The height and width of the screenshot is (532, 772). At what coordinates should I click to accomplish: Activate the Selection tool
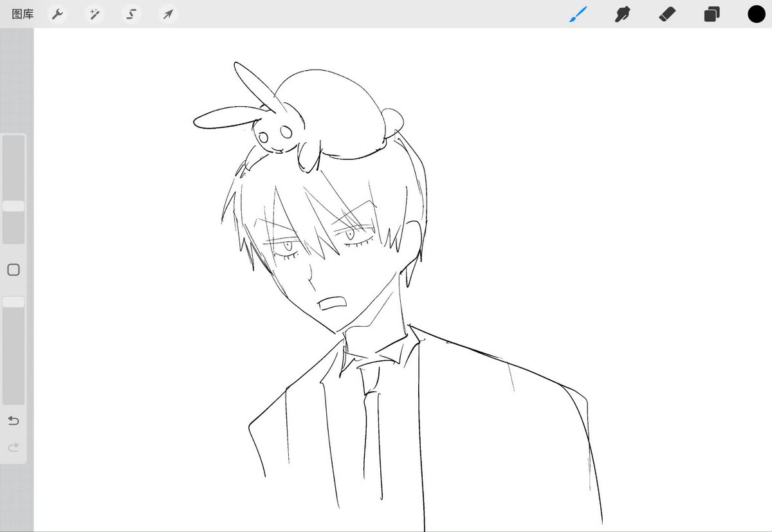[131, 14]
